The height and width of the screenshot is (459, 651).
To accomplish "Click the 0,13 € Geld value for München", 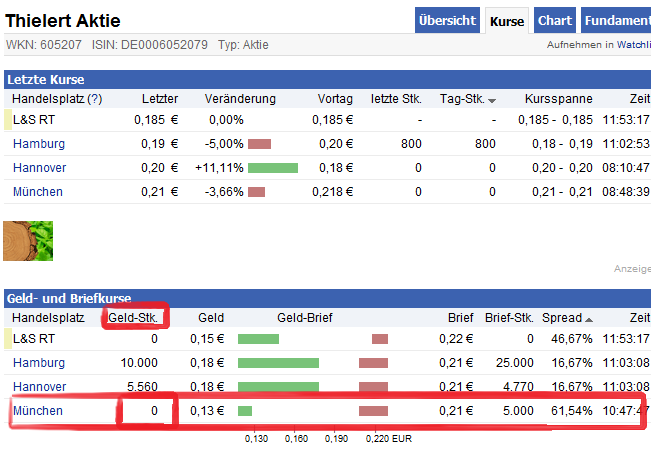I will pos(207,411).
